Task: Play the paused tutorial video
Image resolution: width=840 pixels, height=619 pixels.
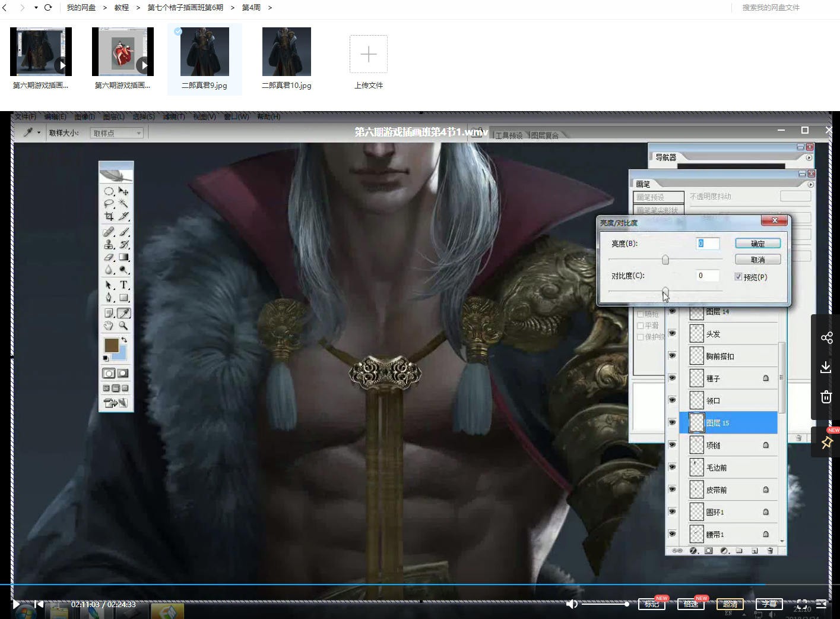Action: tap(16, 604)
